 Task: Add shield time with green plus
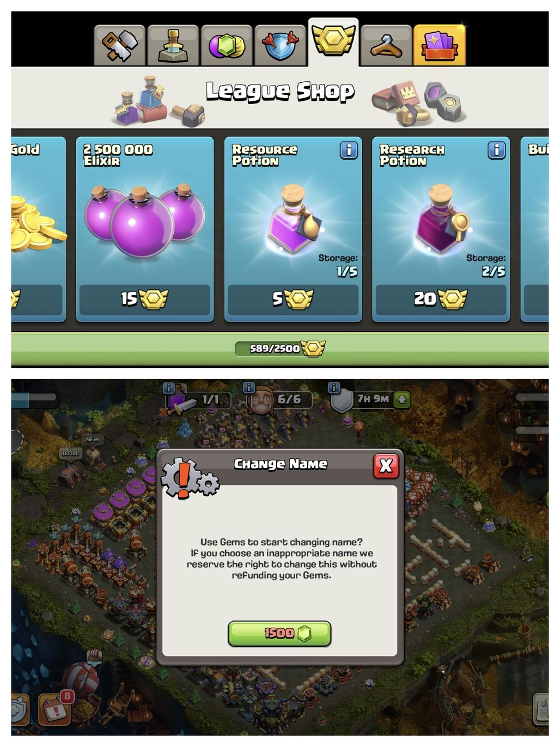(x=402, y=399)
